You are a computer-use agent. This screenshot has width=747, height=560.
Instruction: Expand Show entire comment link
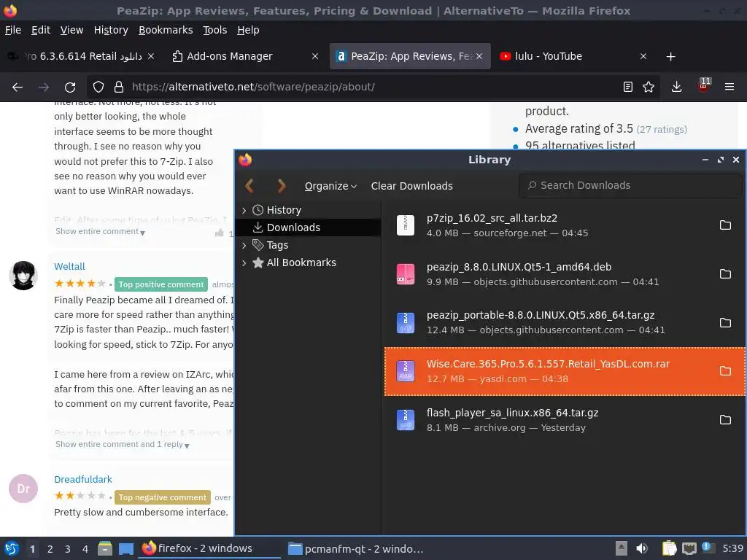pyautogui.click(x=100, y=231)
